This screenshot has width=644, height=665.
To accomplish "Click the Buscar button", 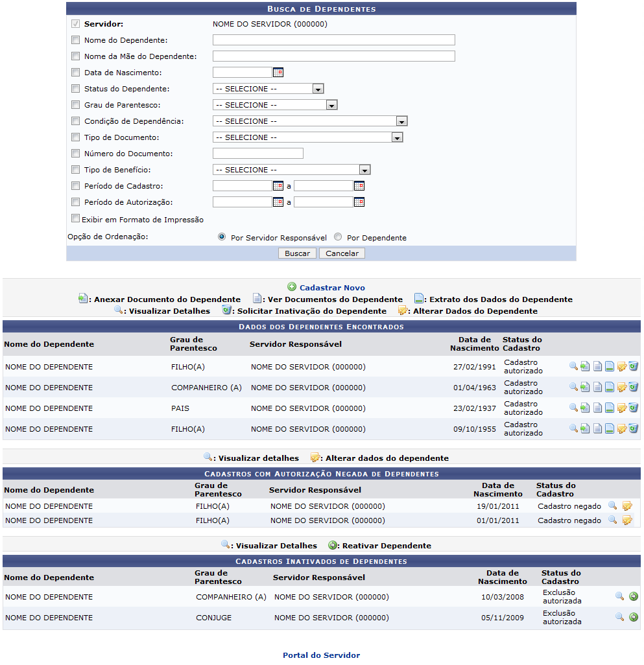I will click(x=297, y=253).
